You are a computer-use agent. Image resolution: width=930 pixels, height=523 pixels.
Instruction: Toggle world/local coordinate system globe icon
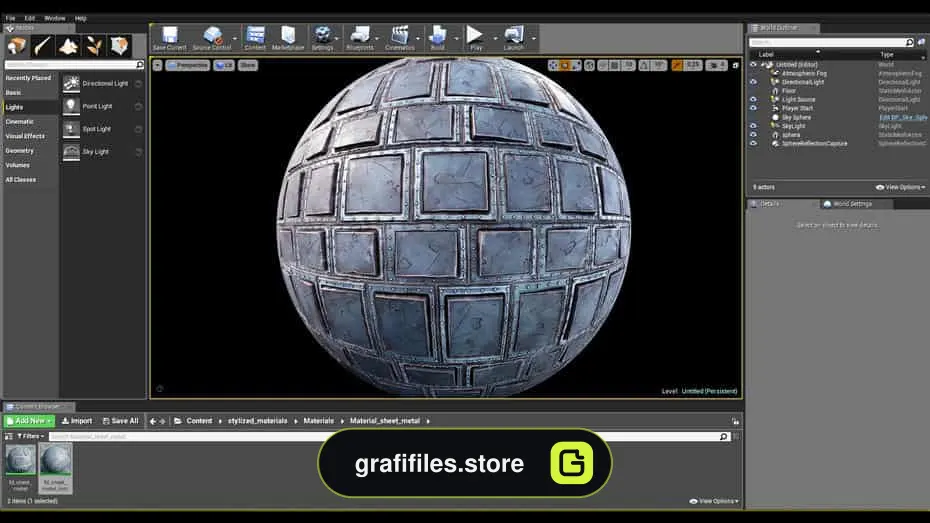(590, 65)
